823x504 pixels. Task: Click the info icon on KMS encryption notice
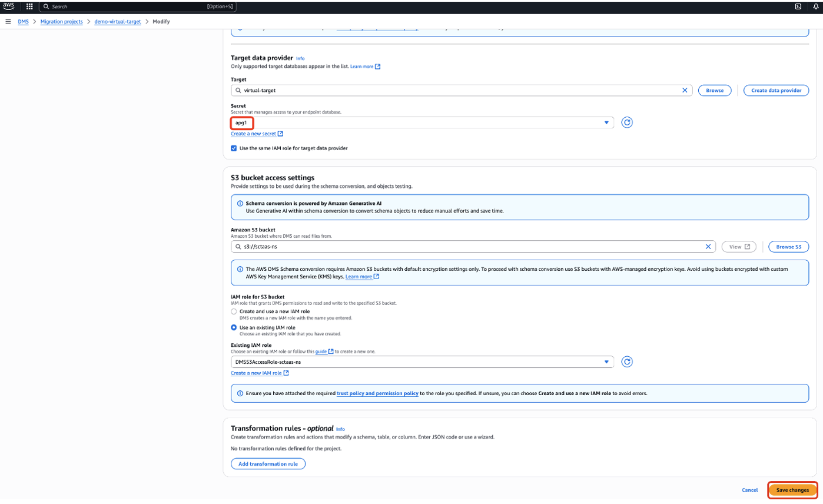240,269
